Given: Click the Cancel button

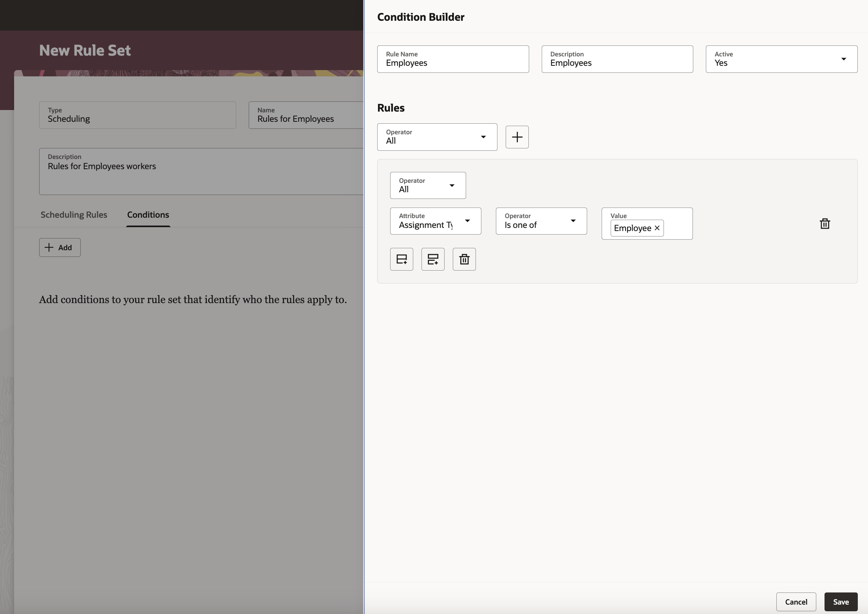Looking at the screenshot, I should [x=796, y=602].
